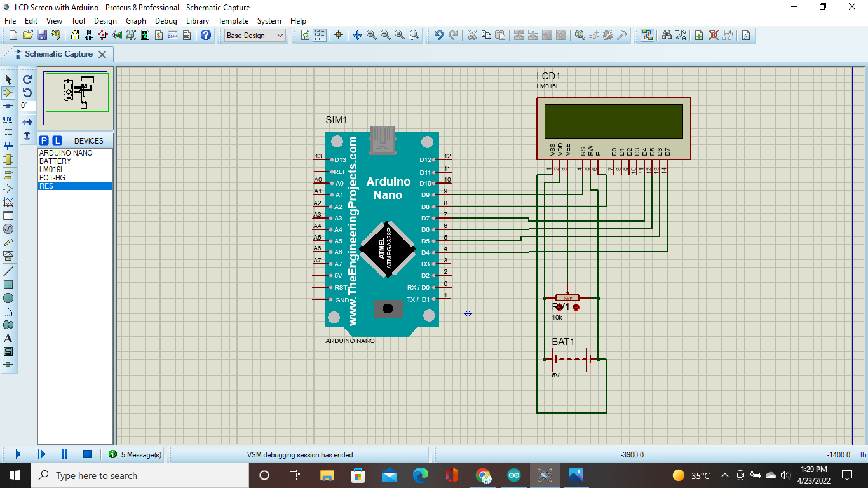Screen dimensions: 868x488
Task: Click the Property Assignment Tool wrench icon
Action: (x=681, y=36)
